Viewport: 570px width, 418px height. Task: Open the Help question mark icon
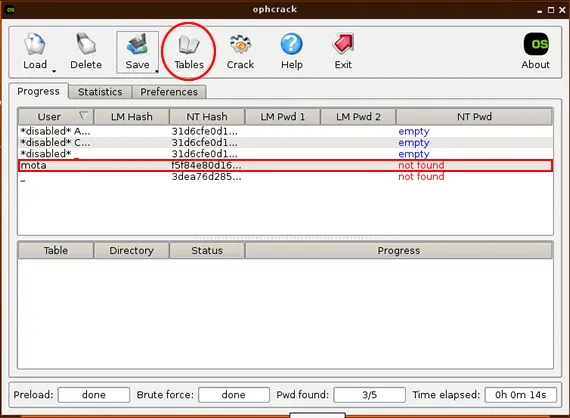click(292, 44)
